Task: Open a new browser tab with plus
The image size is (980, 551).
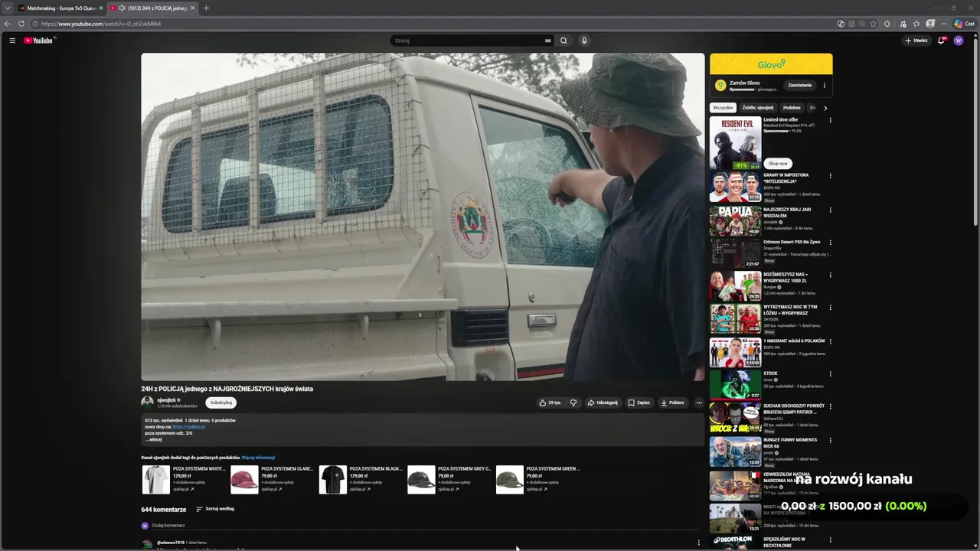Action: (x=206, y=8)
